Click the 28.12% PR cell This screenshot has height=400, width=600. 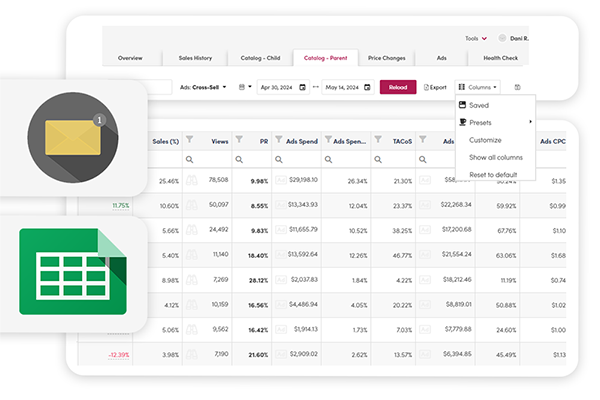point(259,281)
